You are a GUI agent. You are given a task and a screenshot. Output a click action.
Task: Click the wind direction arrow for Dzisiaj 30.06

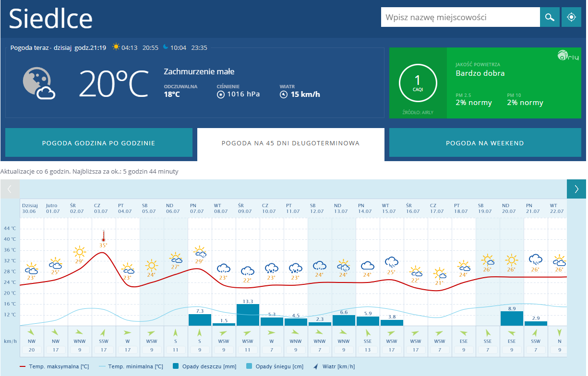pos(32,332)
